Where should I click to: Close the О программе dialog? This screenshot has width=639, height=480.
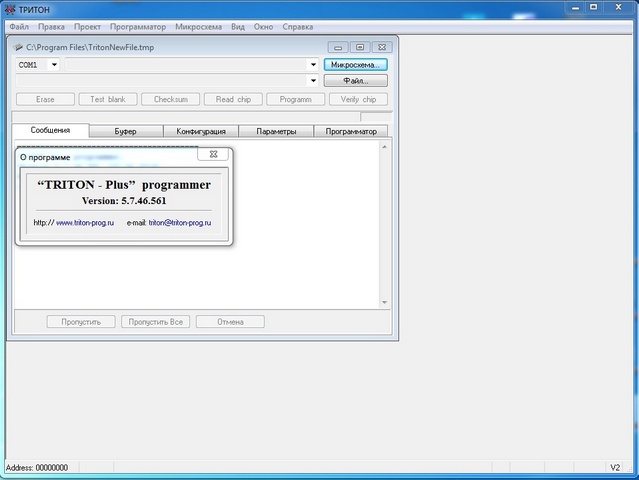[x=213, y=154]
